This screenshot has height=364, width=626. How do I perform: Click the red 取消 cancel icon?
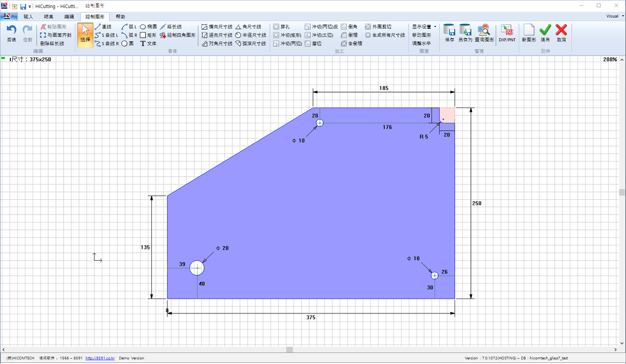point(561,31)
